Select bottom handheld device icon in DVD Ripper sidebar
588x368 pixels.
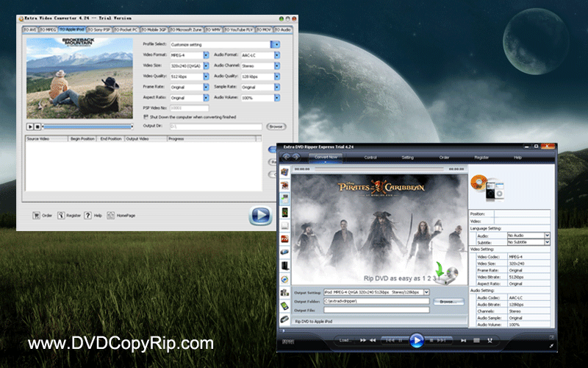click(284, 319)
